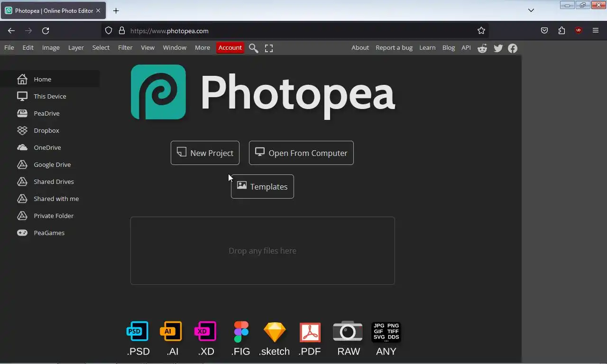Open a new browser tab
This screenshot has width=607, height=364.
(116, 10)
